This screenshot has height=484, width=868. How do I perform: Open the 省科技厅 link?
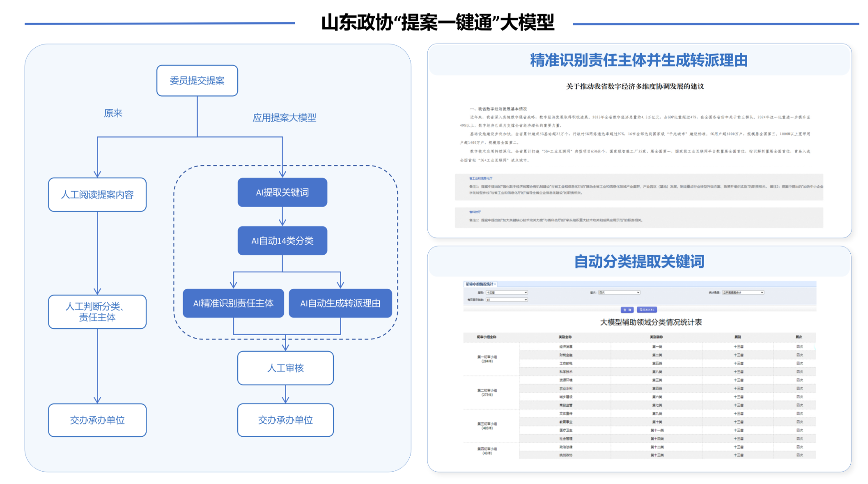[475, 212]
